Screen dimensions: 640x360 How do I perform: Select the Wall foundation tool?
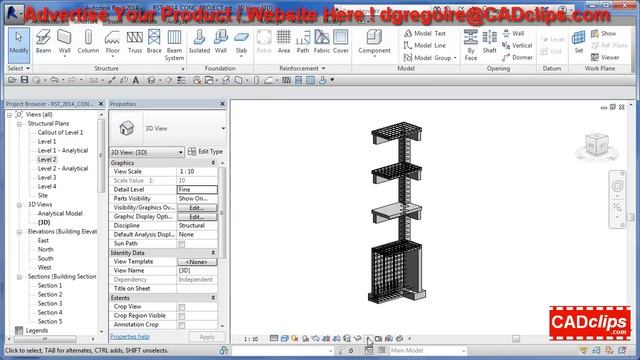click(x=220, y=42)
